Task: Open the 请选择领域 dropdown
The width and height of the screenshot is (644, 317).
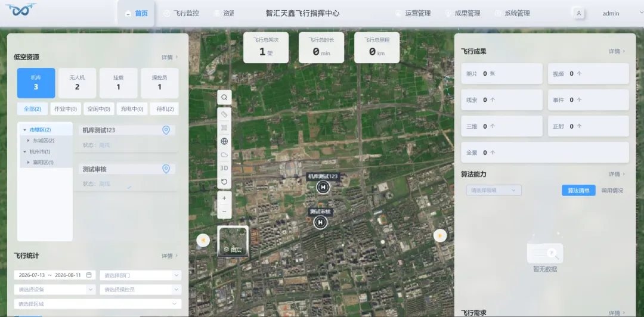Action: [x=494, y=191]
